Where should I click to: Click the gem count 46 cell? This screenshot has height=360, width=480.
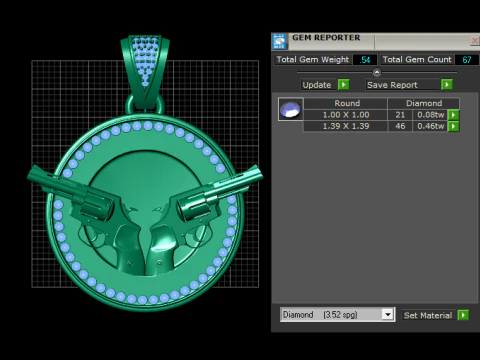(400, 126)
